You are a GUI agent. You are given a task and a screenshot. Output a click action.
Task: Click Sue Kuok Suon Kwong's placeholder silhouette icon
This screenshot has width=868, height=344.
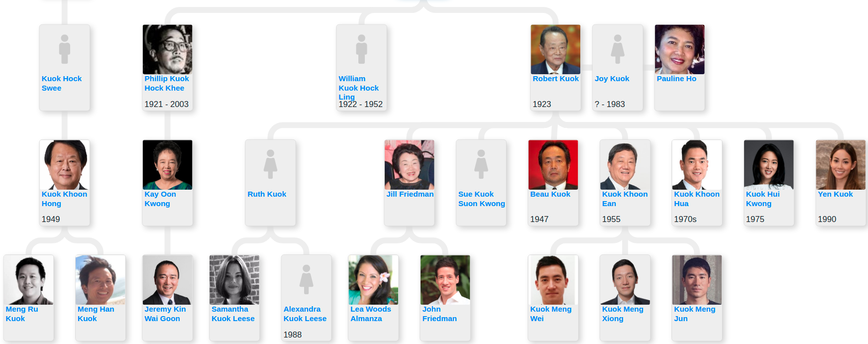(481, 164)
